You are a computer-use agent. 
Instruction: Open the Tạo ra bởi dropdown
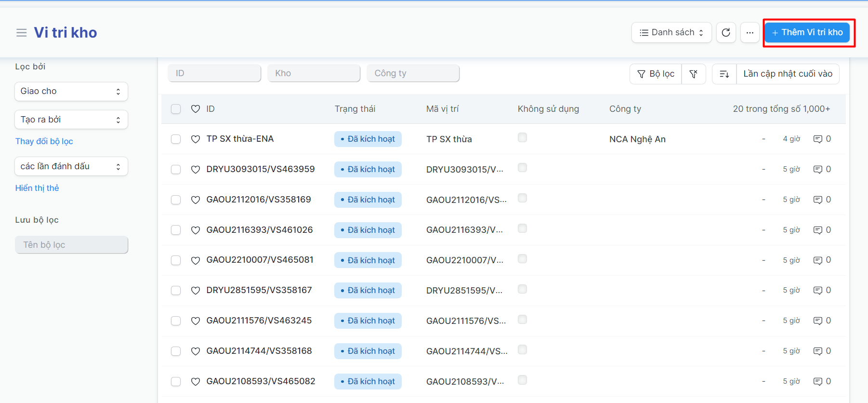(71, 120)
